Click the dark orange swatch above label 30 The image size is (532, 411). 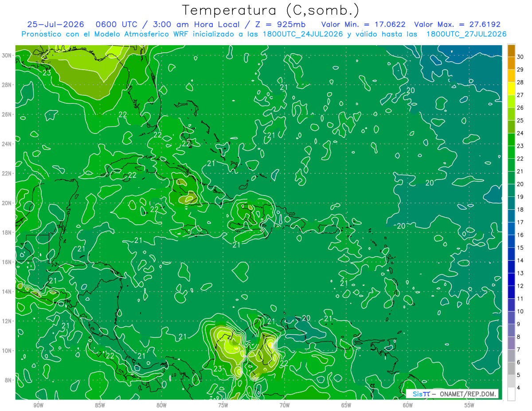point(511,51)
